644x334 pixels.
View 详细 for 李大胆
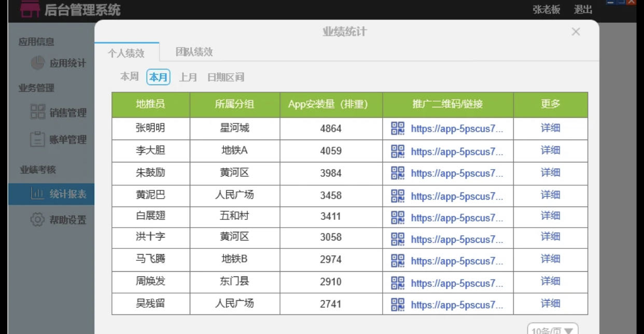[x=551, y=150]
